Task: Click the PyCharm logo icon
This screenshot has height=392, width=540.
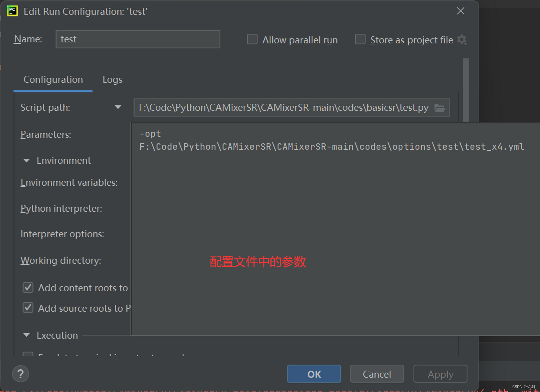Action: tap(12, 11)
